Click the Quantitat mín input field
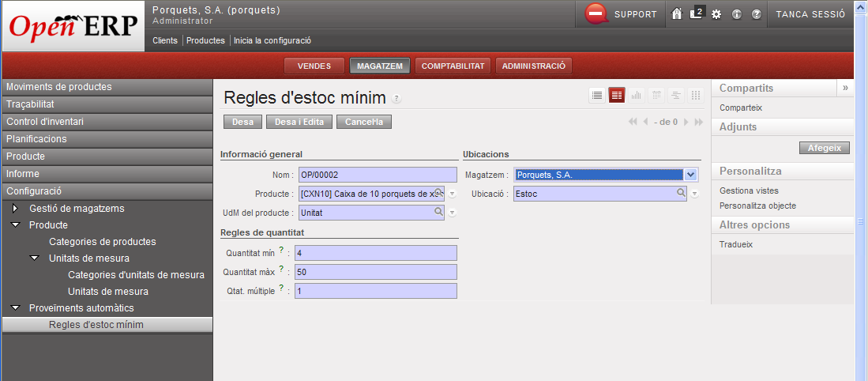The image size is (868, 381). point(376,253)
